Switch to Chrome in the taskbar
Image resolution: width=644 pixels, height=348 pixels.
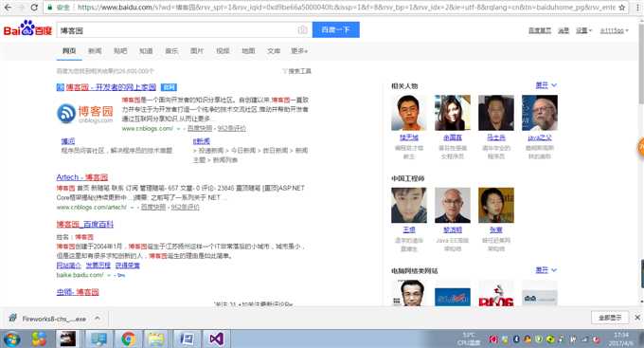tap(128, 339)
